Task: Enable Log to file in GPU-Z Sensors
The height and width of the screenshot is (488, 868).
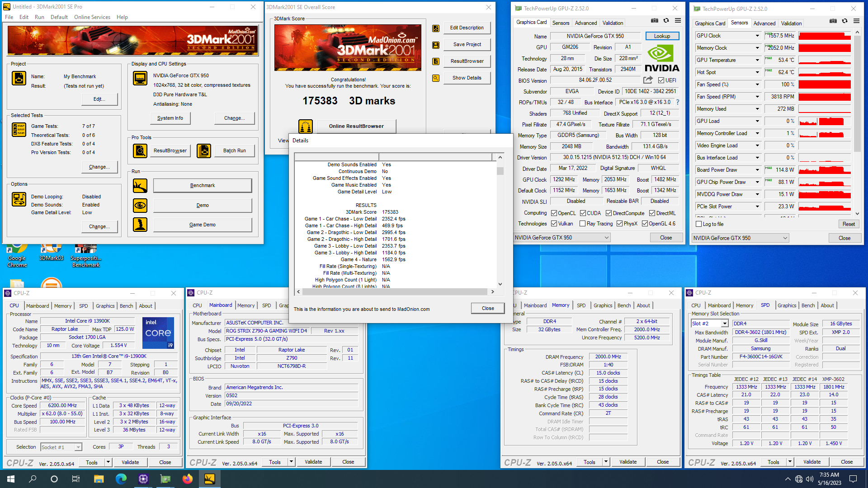Action: click(698, 224)
